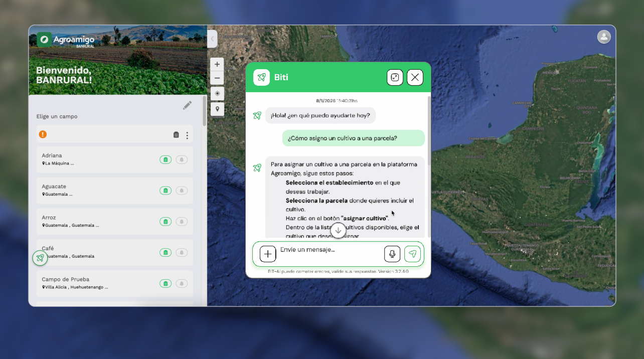Viewport: 644px width, 359px height.
Task: Toggle the green clipboard pill for Adriana
Action: point(166,159)
